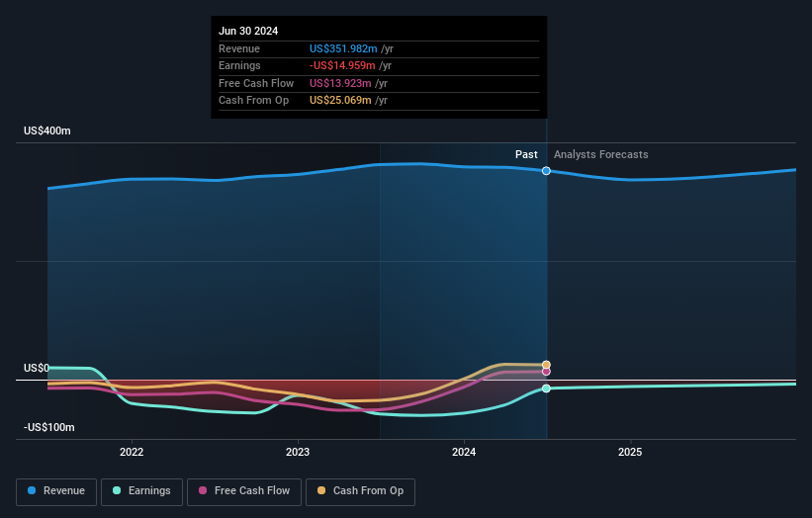
Task: Click the -US$14.959m earnings value
Action: pyautogui.click(x=342, y=65)
